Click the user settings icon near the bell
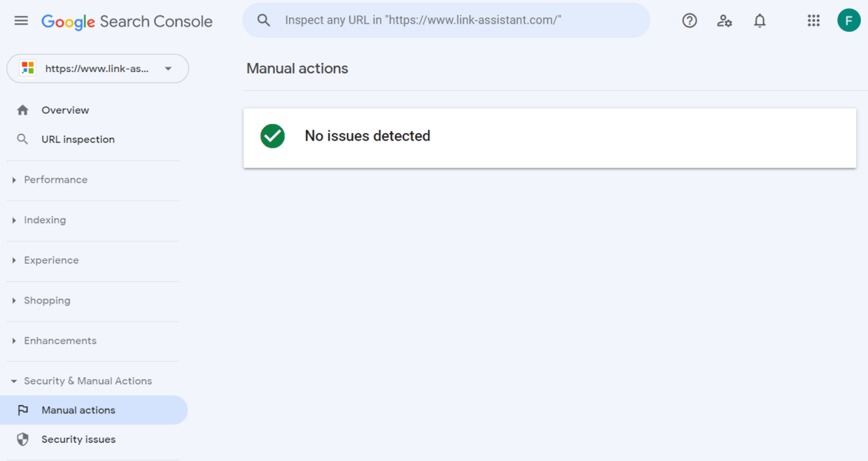 (724, 20)
